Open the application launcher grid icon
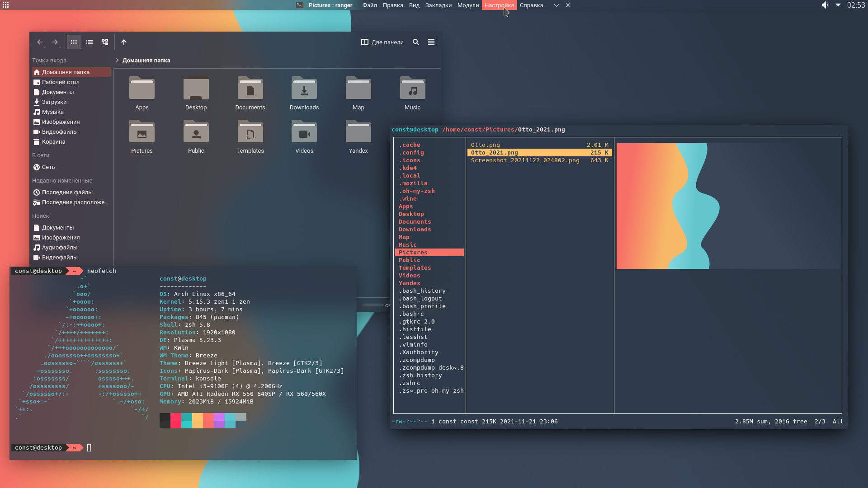Viewport: 868px width, 488px height. (x=6, y=5)
